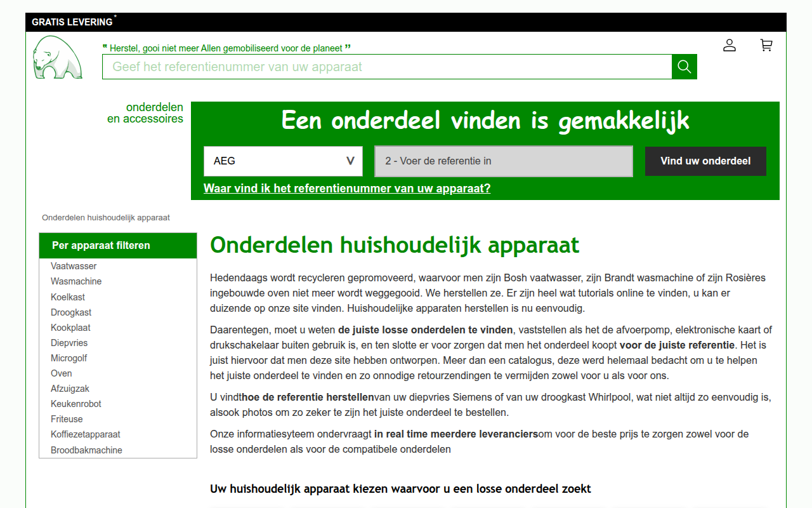The height and width of the screenshot is (508, 812).
Task: Click the bold 'in real time meerdere leveranciers' text
Action: pyautogui.click(x=456, y=434)
